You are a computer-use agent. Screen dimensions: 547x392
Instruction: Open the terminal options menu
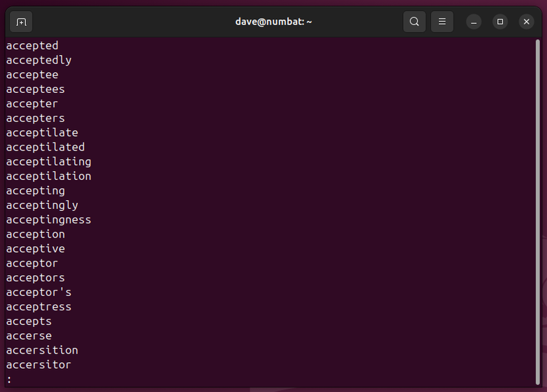442,21
